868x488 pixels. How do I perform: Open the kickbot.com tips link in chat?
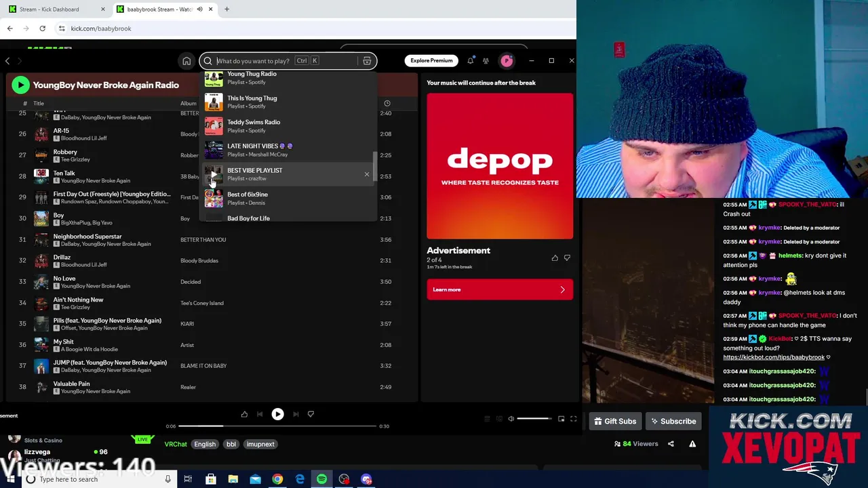774,357
